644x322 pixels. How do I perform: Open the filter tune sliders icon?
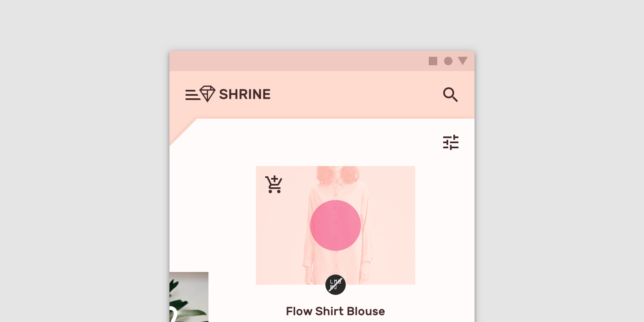[451, 142]
